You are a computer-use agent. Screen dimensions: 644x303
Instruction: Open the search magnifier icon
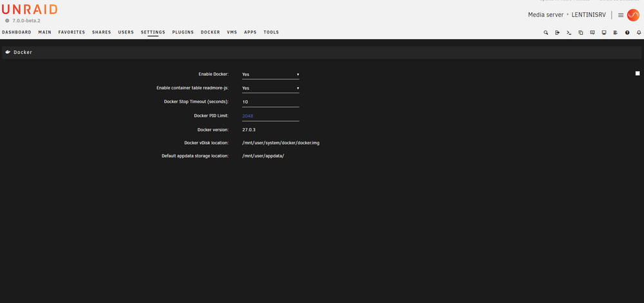pos(546,32)
